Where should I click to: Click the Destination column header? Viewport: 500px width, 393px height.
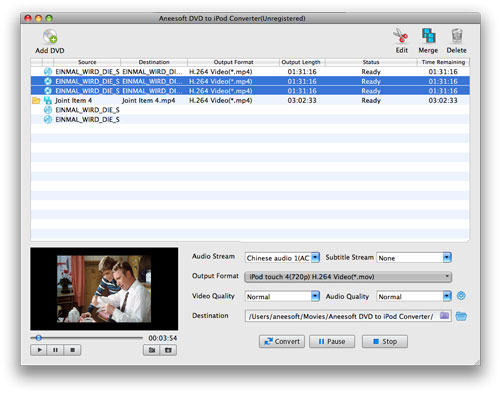(154, 62)
